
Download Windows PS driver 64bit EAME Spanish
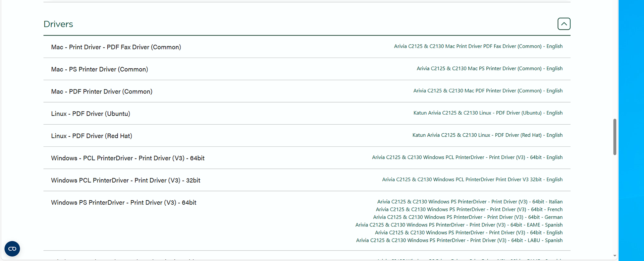click(459, 225)
